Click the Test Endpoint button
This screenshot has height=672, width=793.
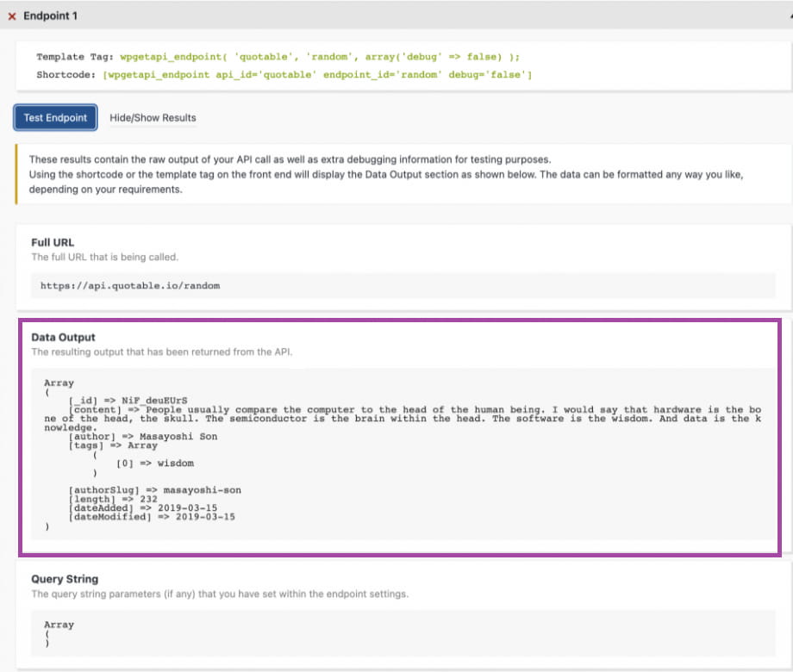55,118
